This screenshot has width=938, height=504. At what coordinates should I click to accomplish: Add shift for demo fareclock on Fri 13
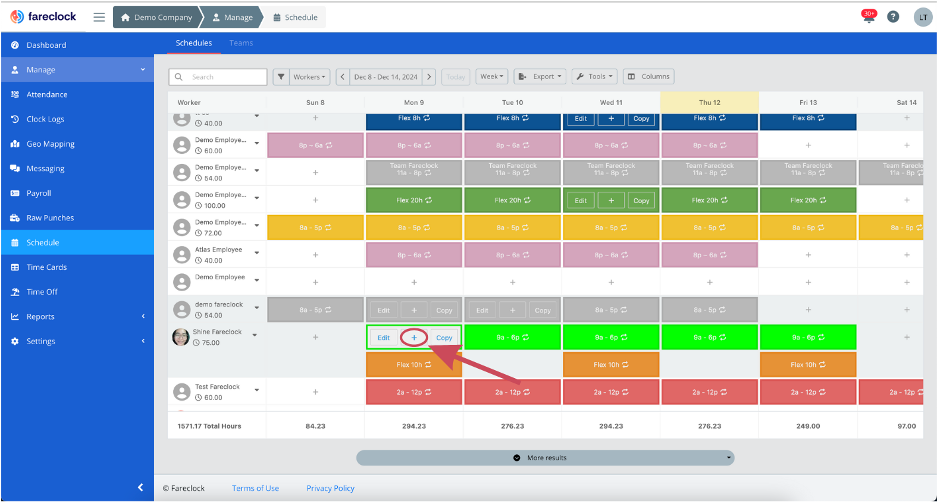coord(808,310)
